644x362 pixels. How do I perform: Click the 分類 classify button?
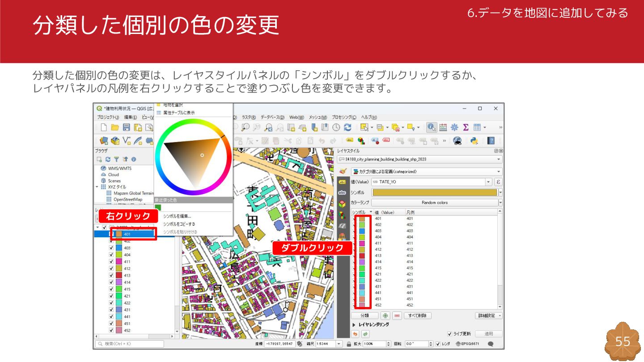[364, 316]
